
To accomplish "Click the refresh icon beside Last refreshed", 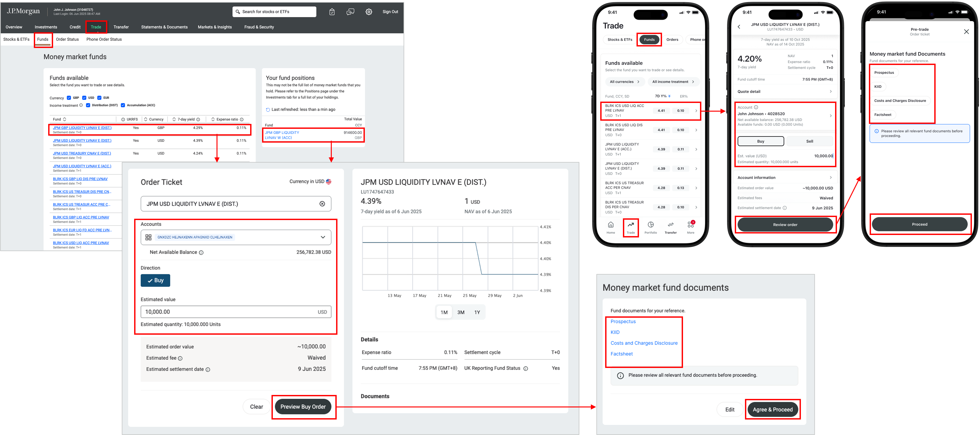I will tap(268, 110).
